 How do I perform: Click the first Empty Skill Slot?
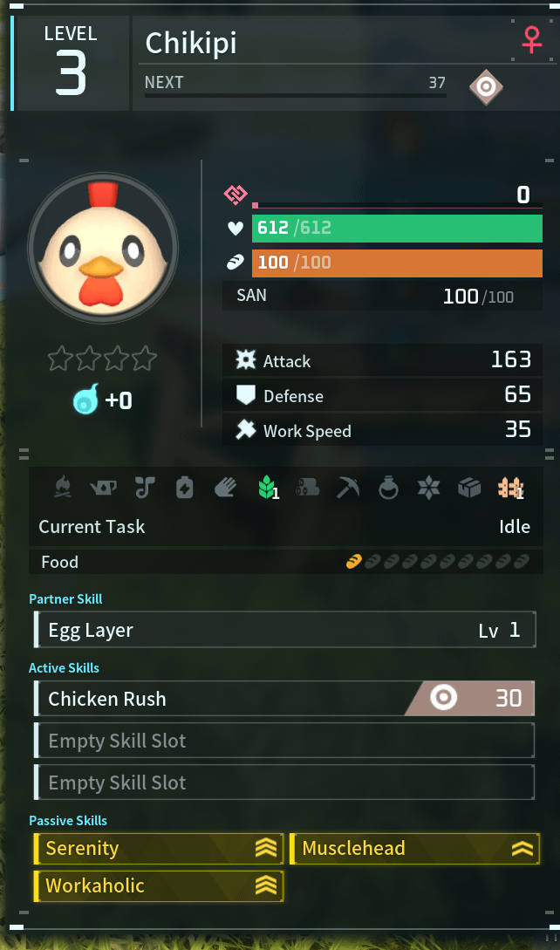click(x=285, y=741)
